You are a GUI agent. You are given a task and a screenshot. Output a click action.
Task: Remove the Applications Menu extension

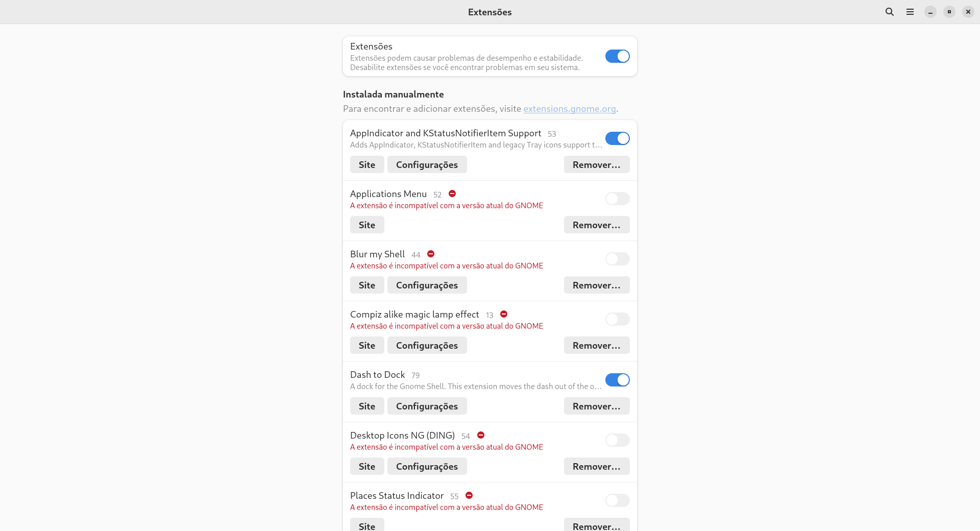pos(596,225)
